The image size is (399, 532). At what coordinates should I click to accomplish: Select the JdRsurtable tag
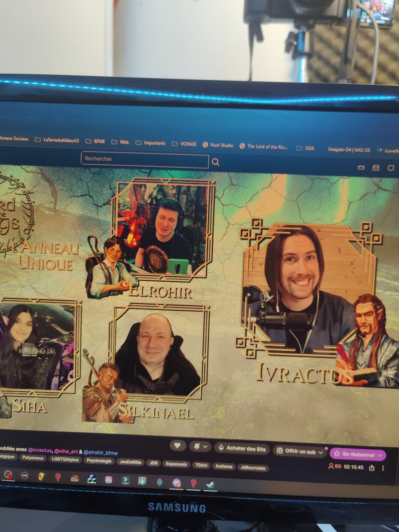click(253, 467)
